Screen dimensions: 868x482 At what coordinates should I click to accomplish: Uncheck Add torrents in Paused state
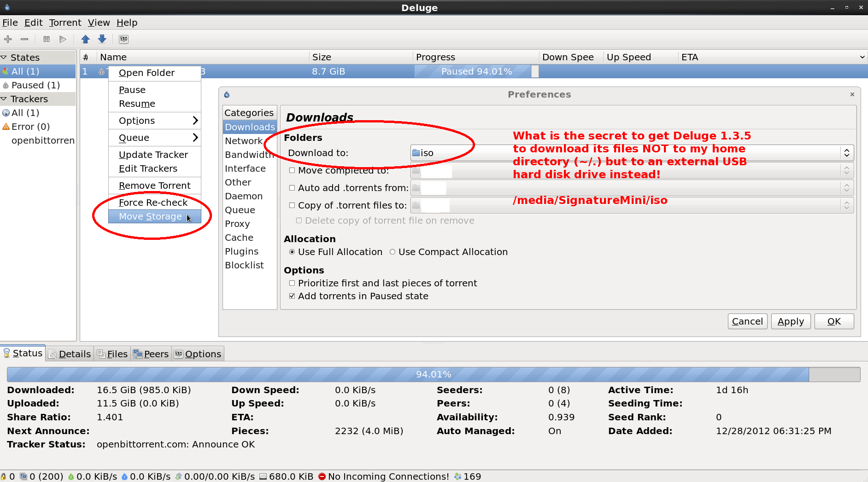pyautogui.click(x=292, y=296)
